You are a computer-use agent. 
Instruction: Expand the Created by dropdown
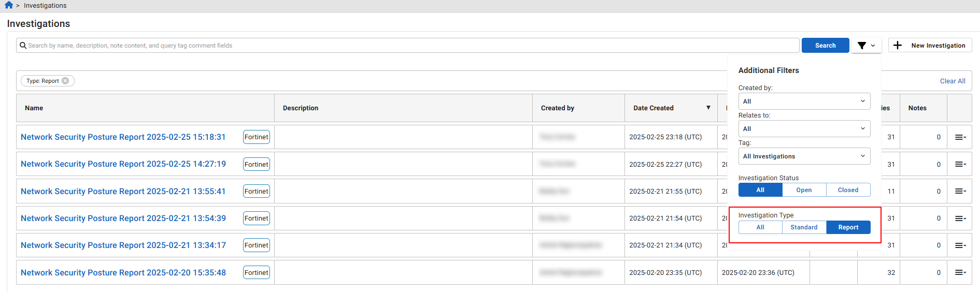click(x=804, y=101)
